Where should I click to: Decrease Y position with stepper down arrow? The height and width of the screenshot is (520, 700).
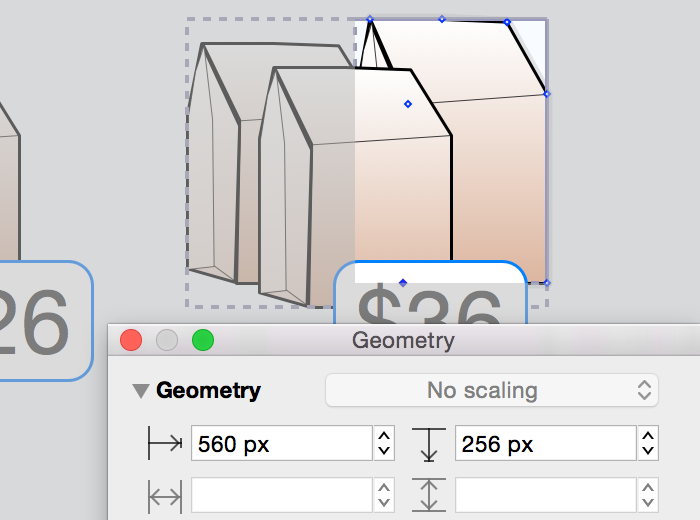coord(648,451)
